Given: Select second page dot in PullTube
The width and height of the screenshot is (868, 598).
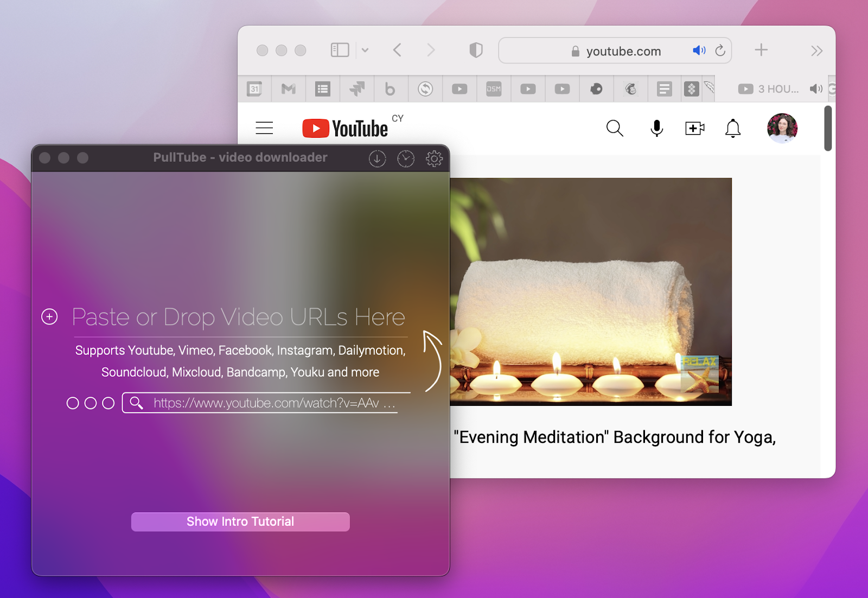Looking at the screenshot, I should coord(91,403).
